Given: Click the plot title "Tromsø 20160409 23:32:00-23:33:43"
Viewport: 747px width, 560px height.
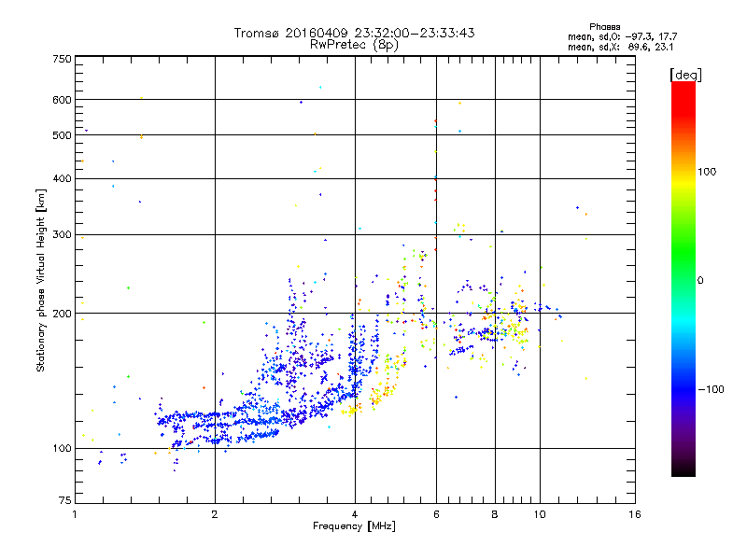Looking at the screenshot, I should coord(354,33).
